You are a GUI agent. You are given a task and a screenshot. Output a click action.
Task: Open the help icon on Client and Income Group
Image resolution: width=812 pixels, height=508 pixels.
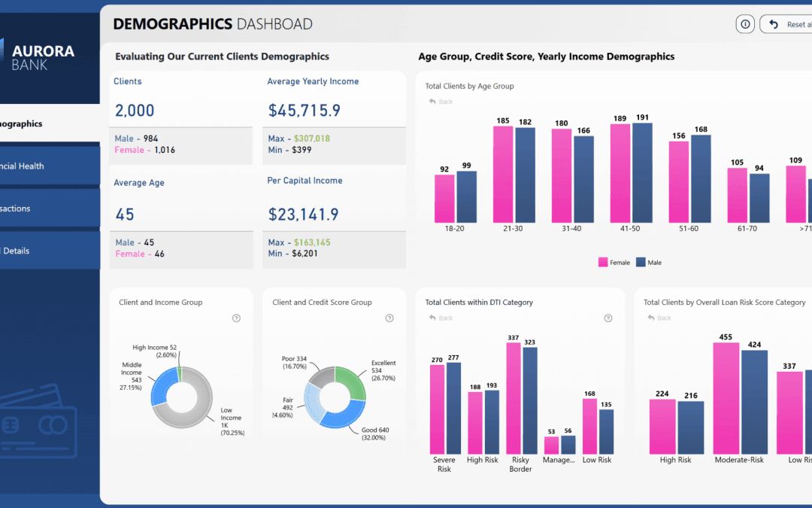coord(237,318)
